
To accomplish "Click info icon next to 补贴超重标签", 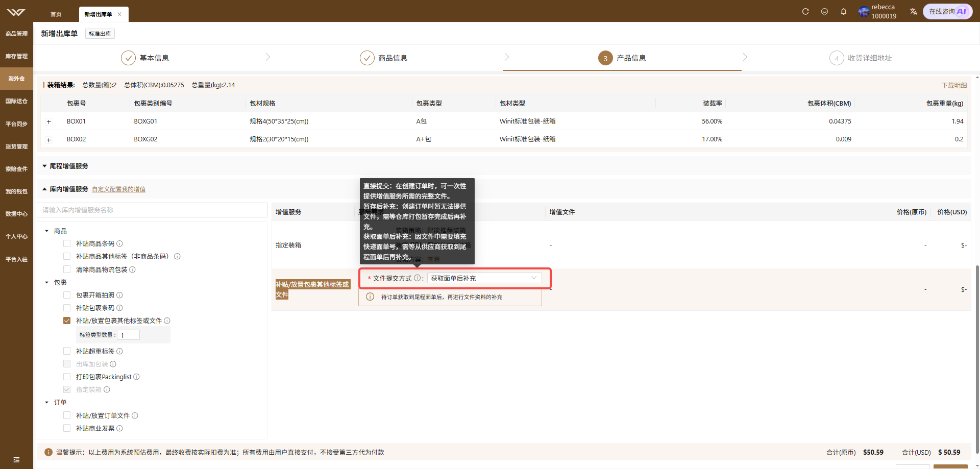I will (119, 351).
